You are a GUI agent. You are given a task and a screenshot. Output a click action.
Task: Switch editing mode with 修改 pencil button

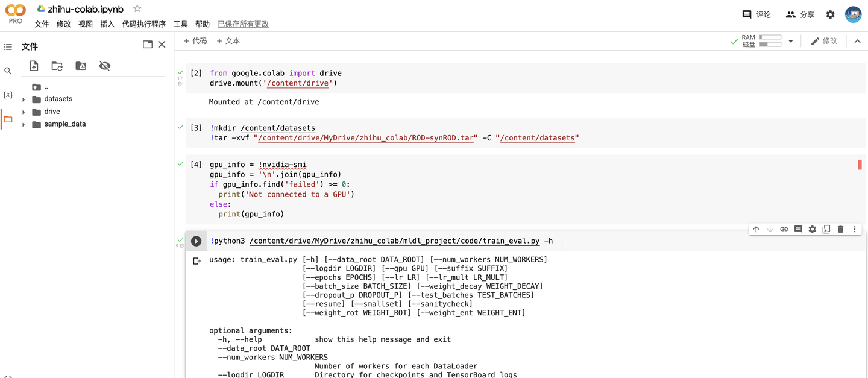coord(824,41)
